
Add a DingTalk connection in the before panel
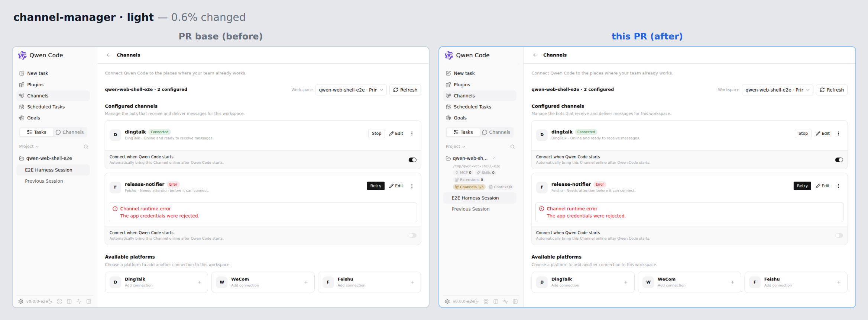(156, 282)
